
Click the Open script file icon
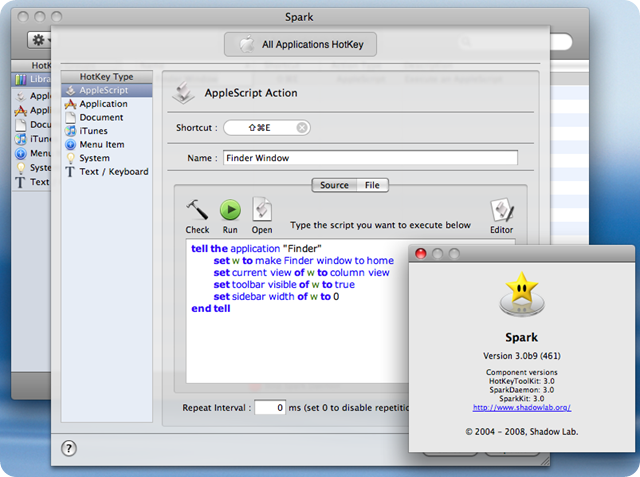[262, 210]
